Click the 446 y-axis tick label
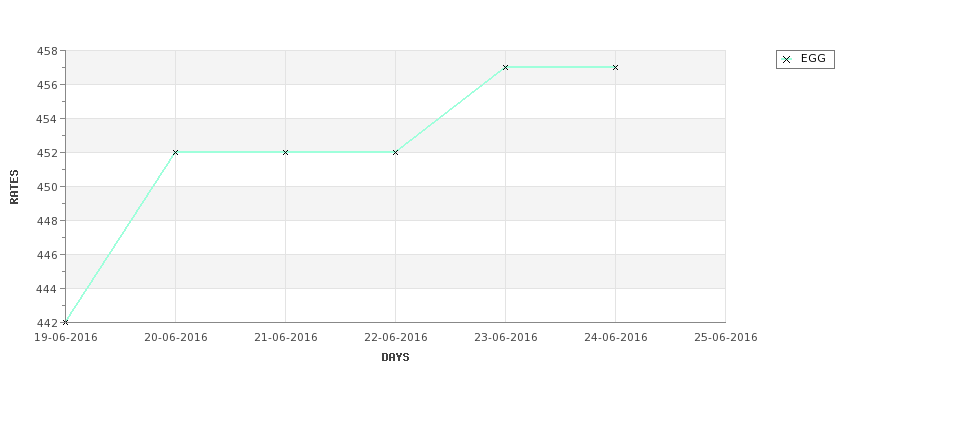This screenshot has width=975, height=429. click(47, 255)
